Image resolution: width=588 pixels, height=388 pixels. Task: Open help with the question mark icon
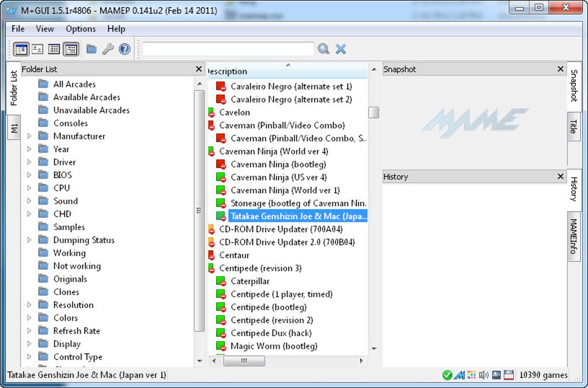pos(125,49)
